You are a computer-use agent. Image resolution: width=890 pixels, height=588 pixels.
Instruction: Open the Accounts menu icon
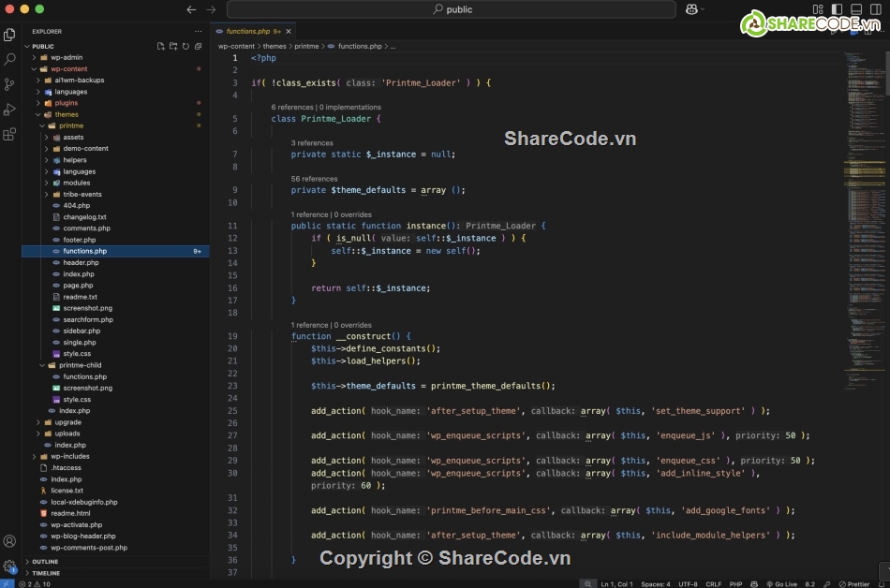[x=9, y=541]
